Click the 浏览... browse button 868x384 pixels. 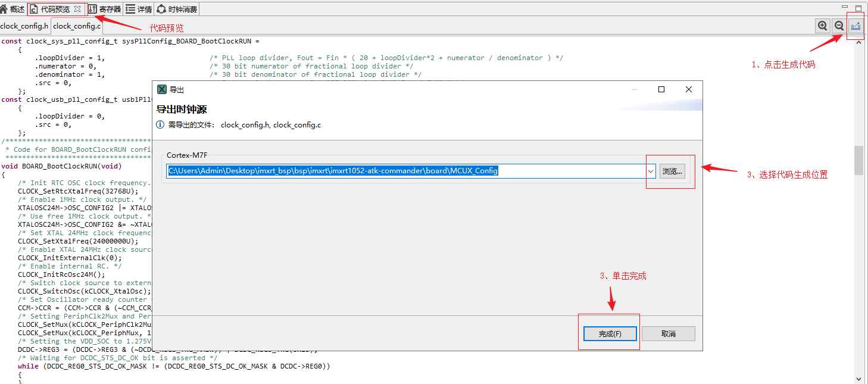672,171
